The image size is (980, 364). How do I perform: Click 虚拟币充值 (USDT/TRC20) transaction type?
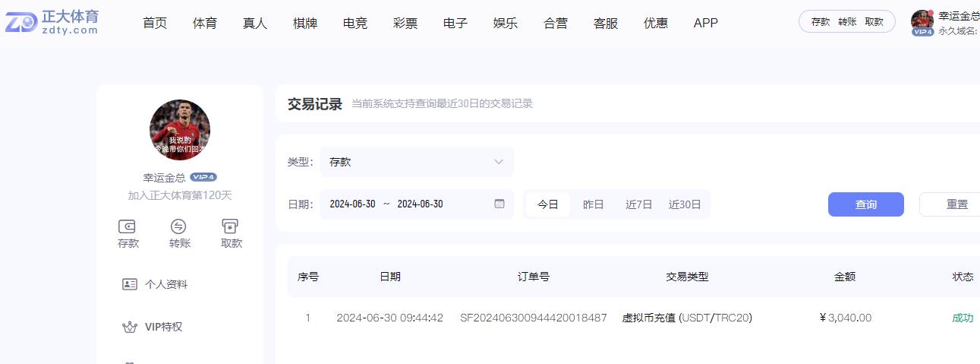click(x=687, y=318)
